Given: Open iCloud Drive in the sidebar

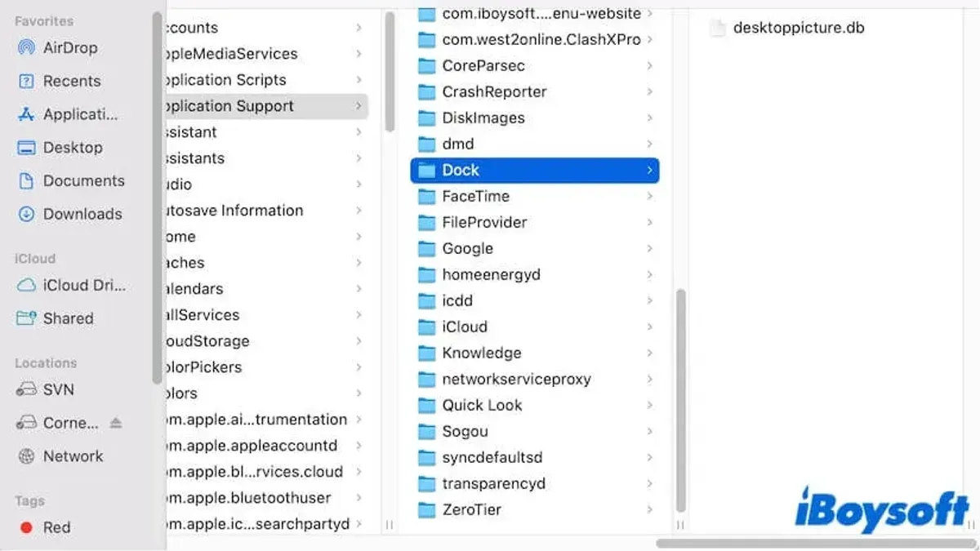Looking at the screenshot, I should click(85, 285).
